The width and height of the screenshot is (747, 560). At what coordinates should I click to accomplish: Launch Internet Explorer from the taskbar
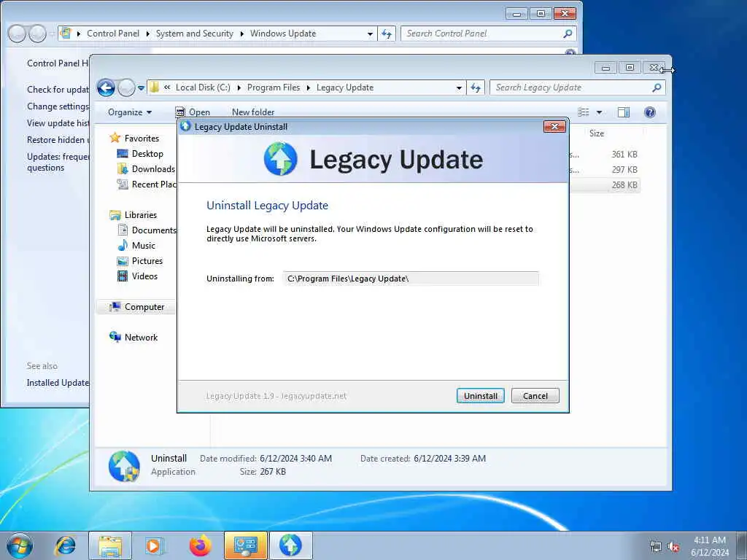tap(65, 545)
